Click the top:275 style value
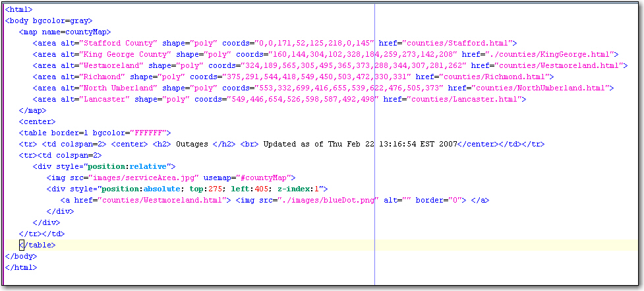The image size is (644, 291). (206, 189)
